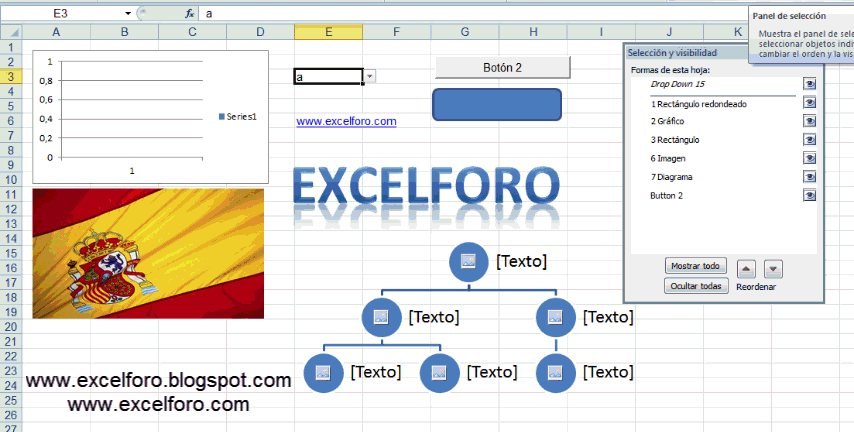Open the drop-down arrow beside cell E3
The width and height of the screenshot is (854, 432).
pos(370,76)
